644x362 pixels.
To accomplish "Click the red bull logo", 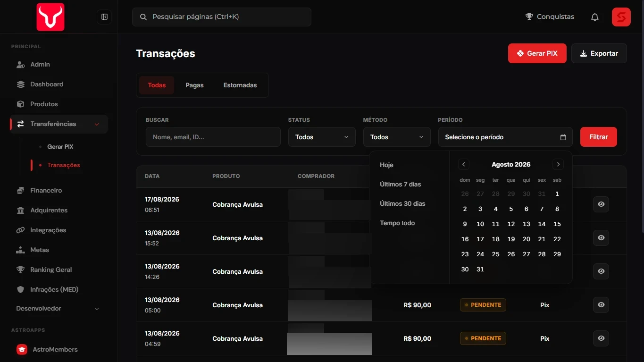I will 50,17.
